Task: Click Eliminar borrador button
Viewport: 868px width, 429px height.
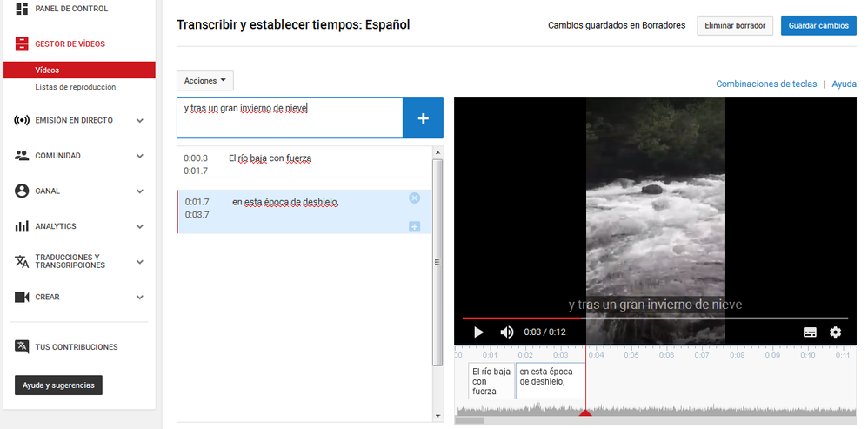Action: click(735, 25)
